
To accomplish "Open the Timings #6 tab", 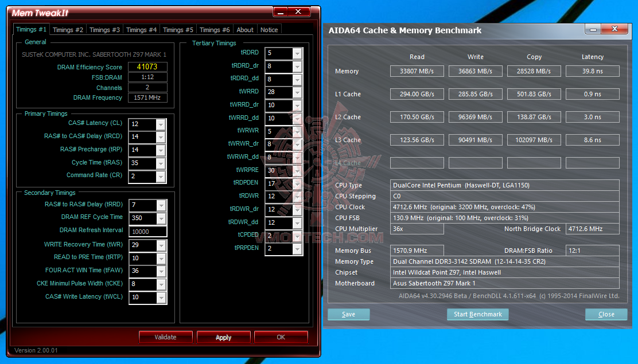I will click(215, 30).
